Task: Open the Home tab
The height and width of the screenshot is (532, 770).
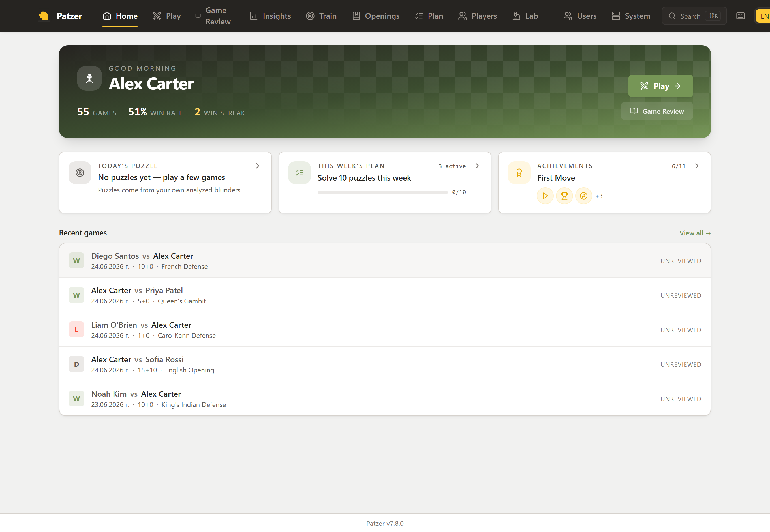Action: (120, 16)
